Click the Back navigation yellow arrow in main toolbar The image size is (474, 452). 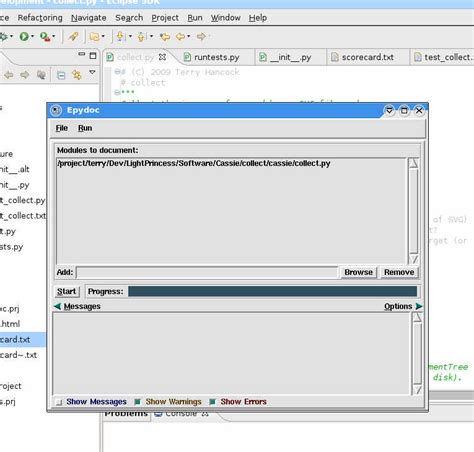coord(180,36)
